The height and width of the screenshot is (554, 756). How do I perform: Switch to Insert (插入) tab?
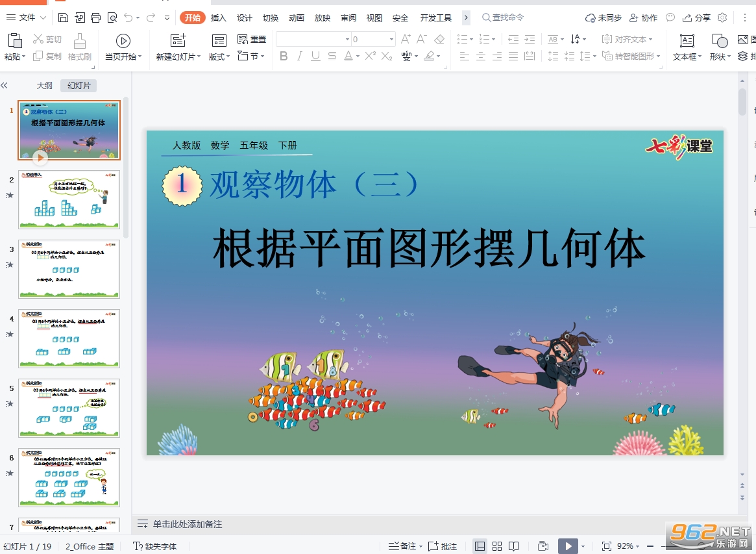click(219, 18)
